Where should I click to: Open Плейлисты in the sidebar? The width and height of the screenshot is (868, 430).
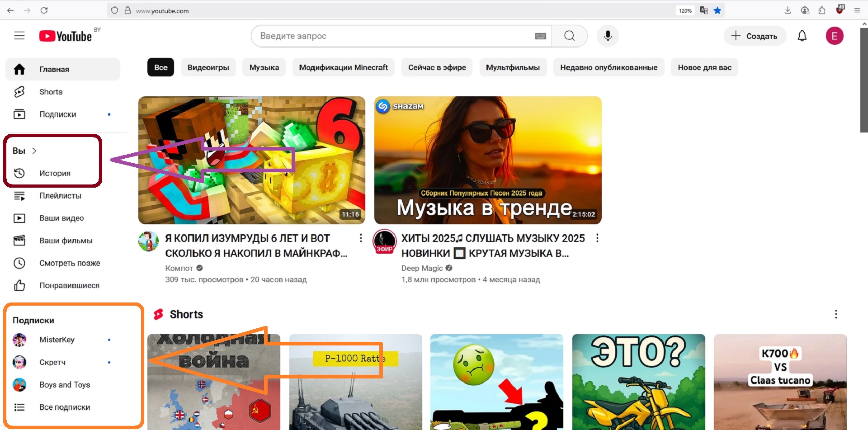(x=63, y=196)
